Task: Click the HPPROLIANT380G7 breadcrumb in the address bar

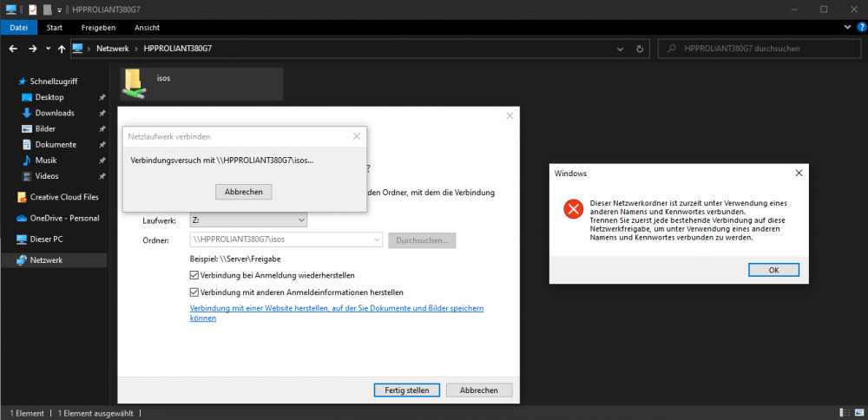Action: [178, 49]
